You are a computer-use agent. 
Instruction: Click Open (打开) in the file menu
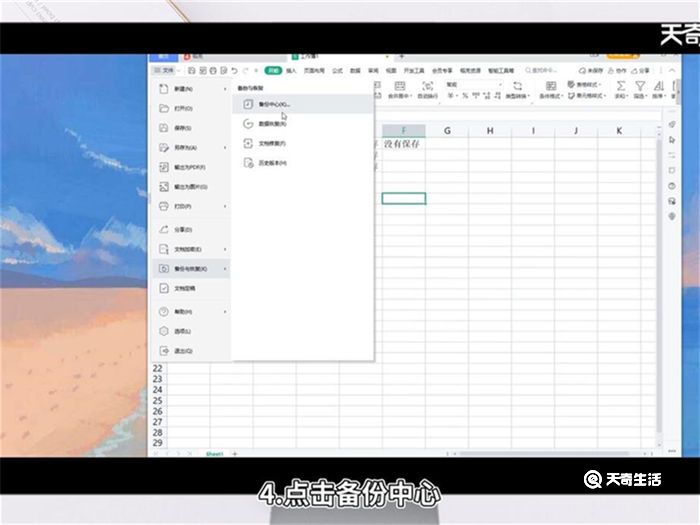click(x=192, y=108)
